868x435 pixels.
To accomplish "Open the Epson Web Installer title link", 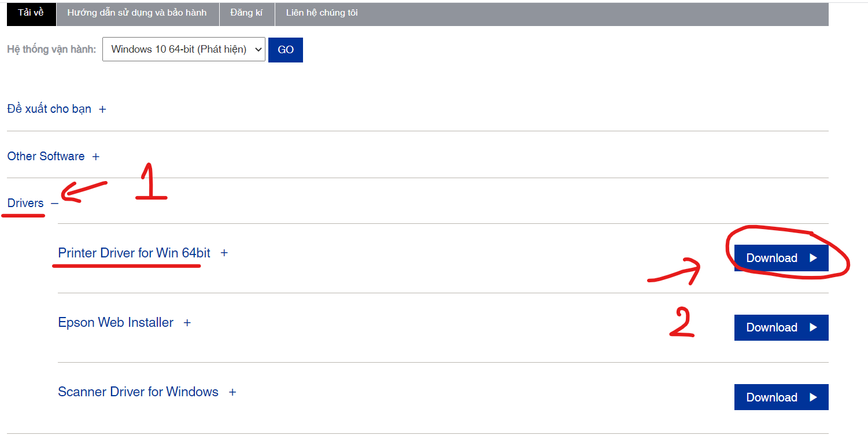I will pyautogui.click(x=116, y=323).
